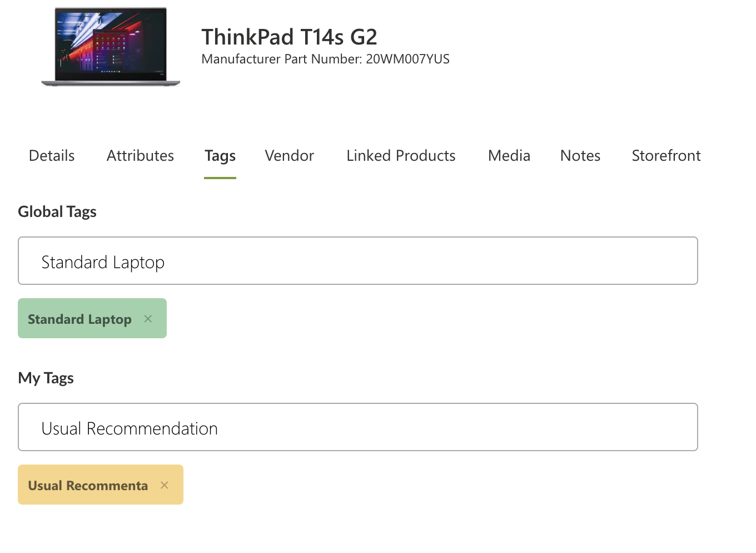Click the Global Tags section heading
This screenshot has height=553, width=756.
pyautogui.click(x=57, y=212)
